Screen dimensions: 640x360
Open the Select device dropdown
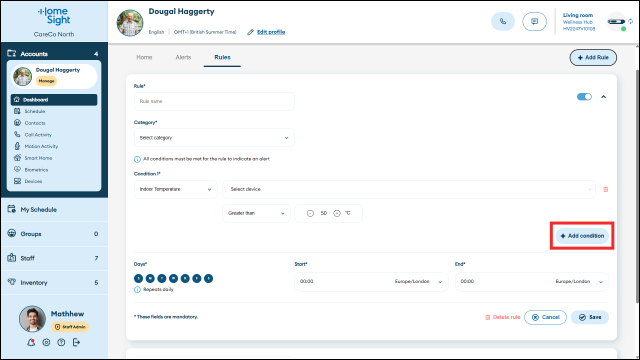(409, 189)
